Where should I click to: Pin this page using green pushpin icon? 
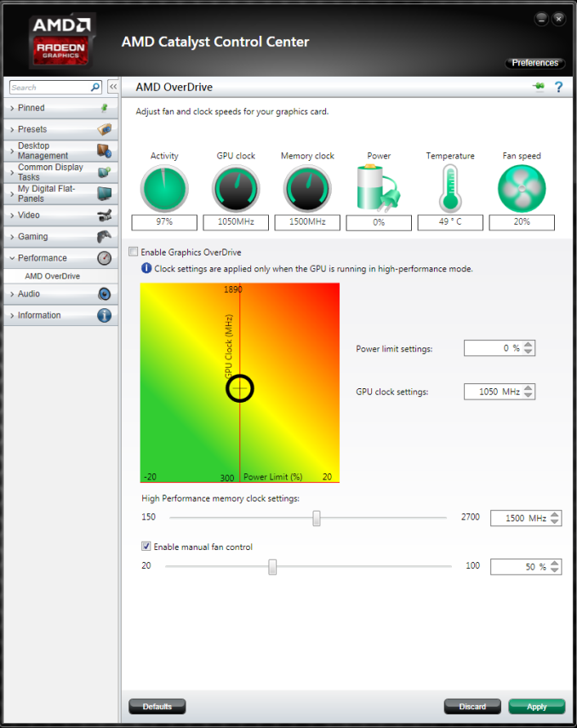click(x=539, y=86)
